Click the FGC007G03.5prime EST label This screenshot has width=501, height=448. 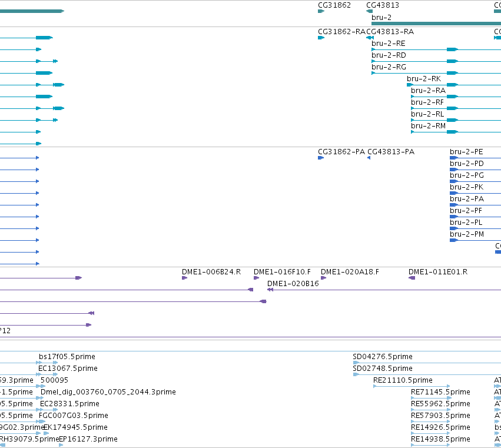(74, 416)
